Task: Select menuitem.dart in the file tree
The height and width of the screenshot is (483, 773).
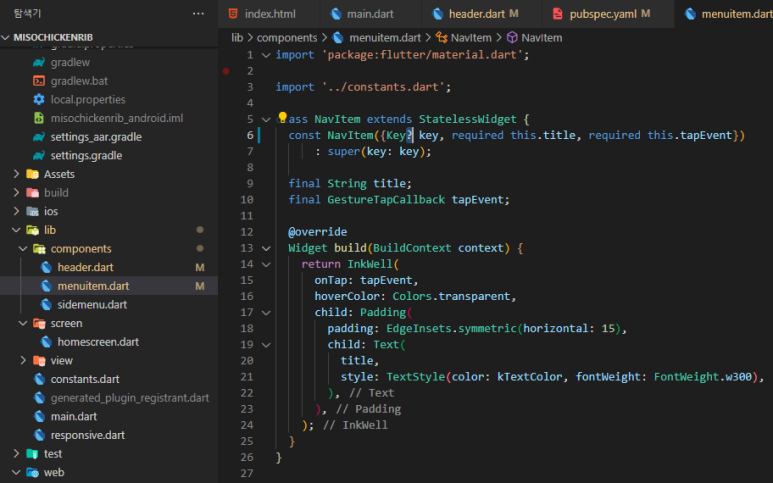Action: (x=93, y=286)
